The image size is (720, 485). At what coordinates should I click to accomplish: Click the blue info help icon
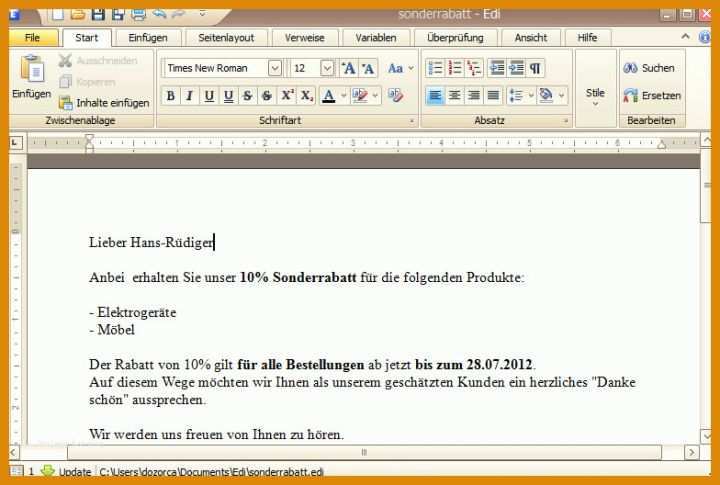pos(705,37)
